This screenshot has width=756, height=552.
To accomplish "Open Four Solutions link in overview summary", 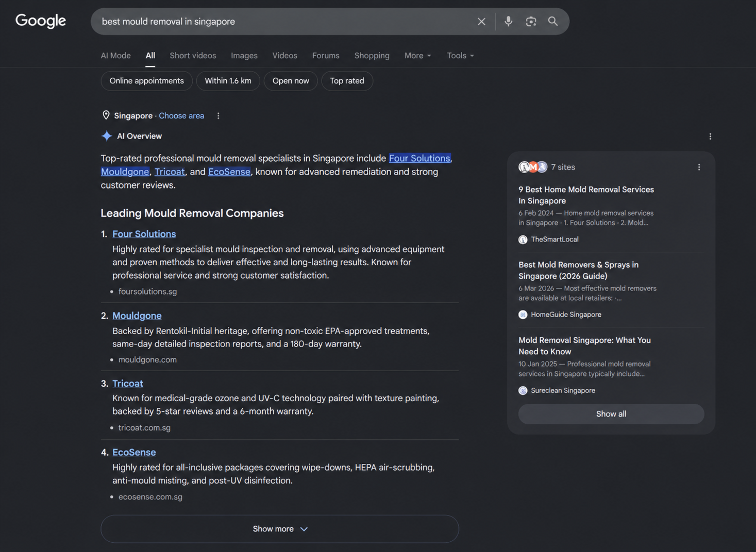I will click(419, 158).
